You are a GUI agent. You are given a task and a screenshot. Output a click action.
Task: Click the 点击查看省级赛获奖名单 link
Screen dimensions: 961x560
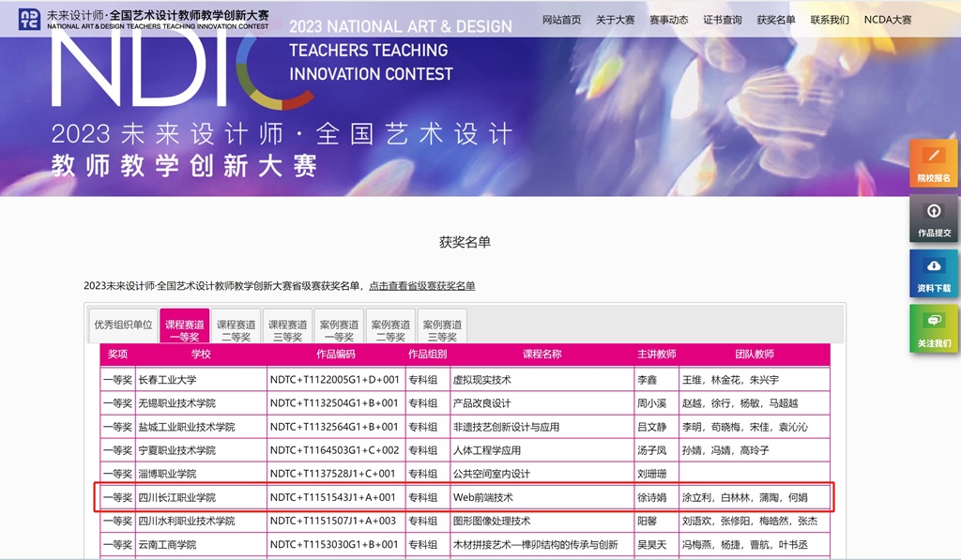[x=421, y=285]
